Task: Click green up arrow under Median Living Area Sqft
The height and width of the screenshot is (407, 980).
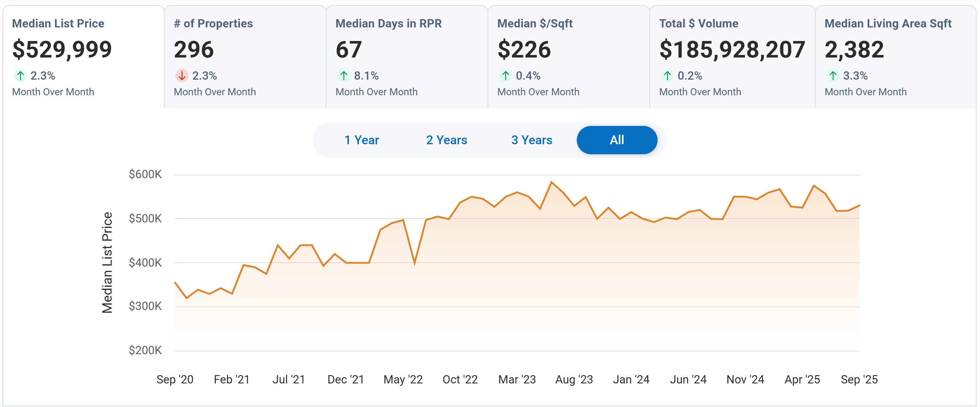Action: [x=832, y=76]
